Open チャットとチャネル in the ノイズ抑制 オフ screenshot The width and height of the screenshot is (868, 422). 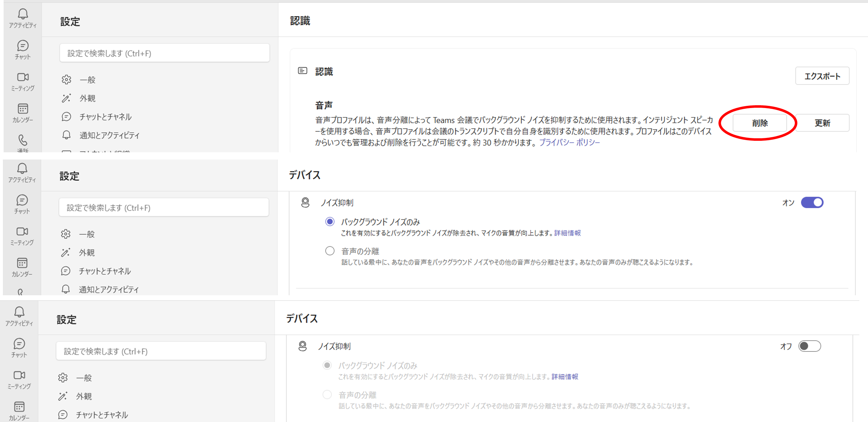(x=102, y=414)
